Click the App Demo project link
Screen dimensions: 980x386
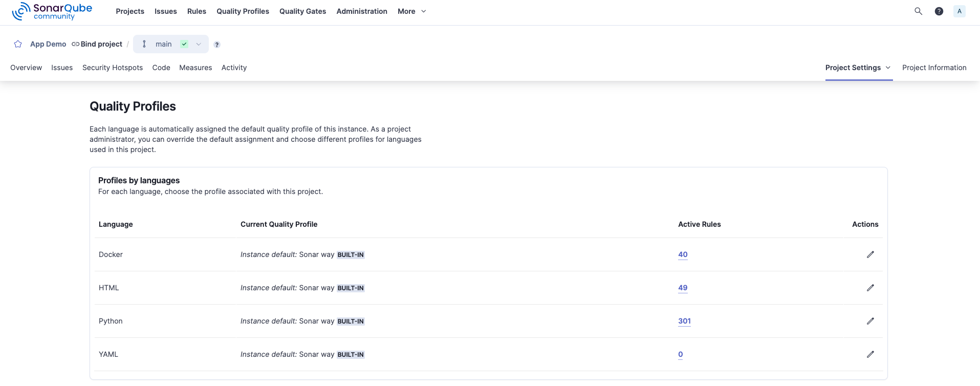coord(48,44)
